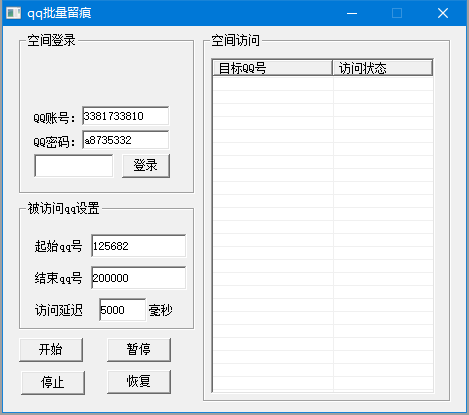Focus the empty field beside the 登录 button
Viewport: 469px width, 415px height.
pyautogui.click(x=73, y=166)
